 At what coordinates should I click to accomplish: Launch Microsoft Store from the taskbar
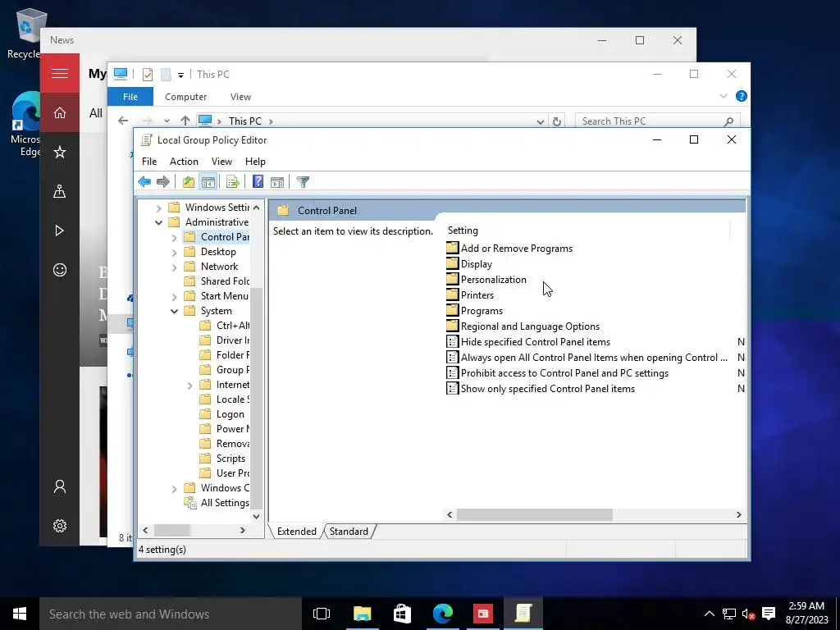pos(402,614)
